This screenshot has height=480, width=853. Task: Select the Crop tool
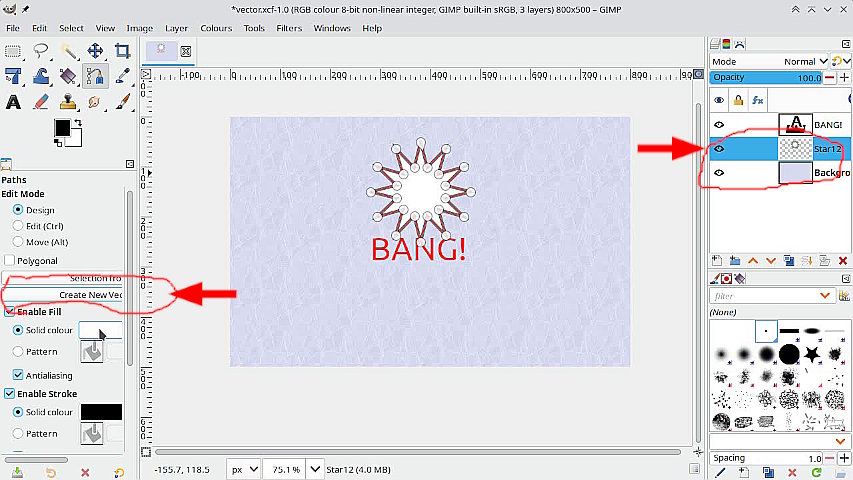pos(122,51)
